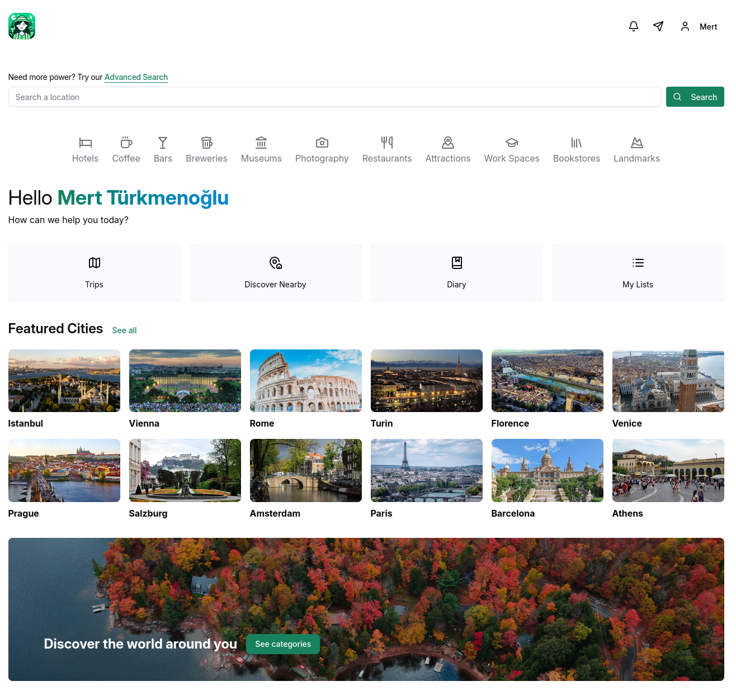Open the Istanbul city thumbnail
This screenshot has width=736, height=700.
tap(64, 381)
